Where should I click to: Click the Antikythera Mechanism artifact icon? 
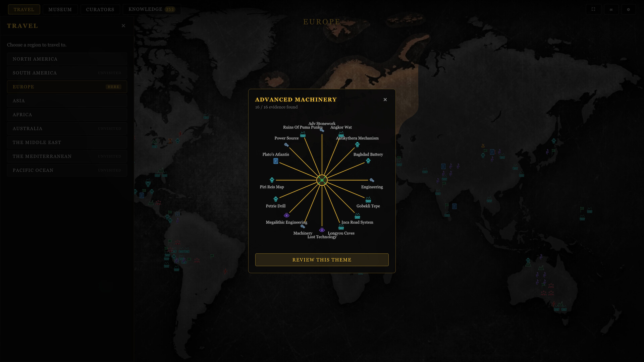click(x=357, y=145)
